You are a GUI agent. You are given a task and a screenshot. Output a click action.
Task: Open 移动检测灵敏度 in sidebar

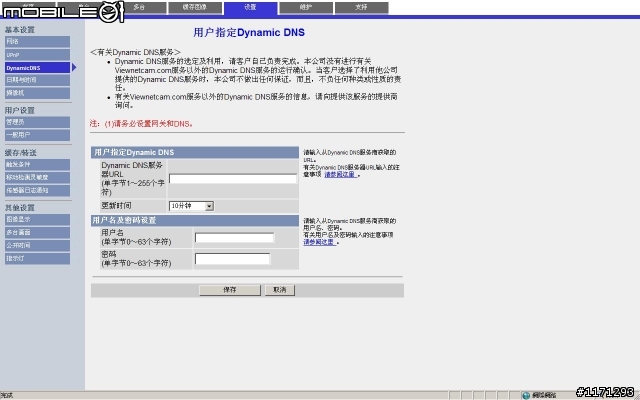click(x=38, y=178)
